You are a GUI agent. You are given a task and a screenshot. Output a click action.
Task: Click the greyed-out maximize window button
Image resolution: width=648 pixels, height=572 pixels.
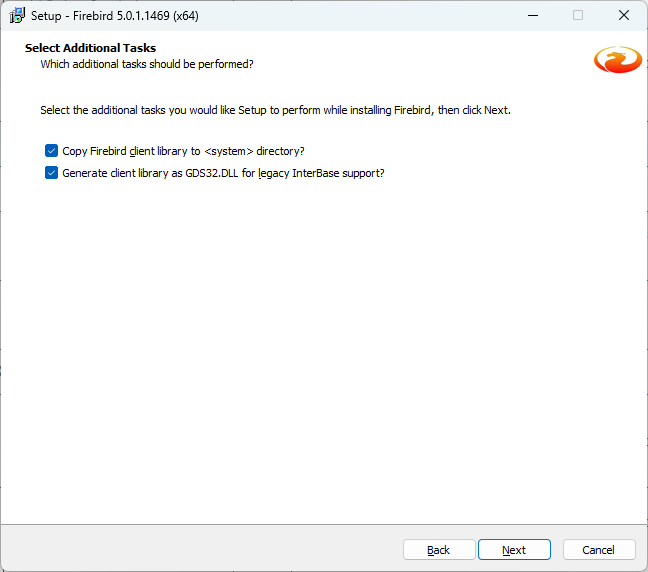pos(578,15)
